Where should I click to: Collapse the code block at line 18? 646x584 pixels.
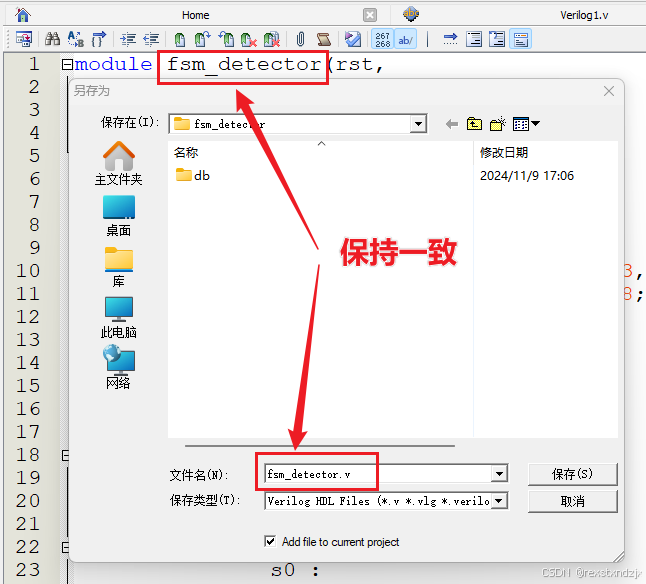click(x=66, y=455)
